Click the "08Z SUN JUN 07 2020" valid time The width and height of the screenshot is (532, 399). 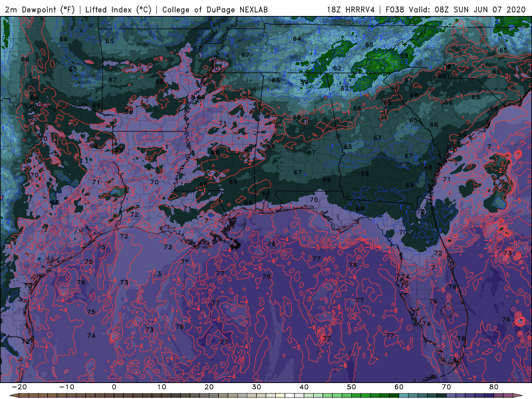pos(479,9)
